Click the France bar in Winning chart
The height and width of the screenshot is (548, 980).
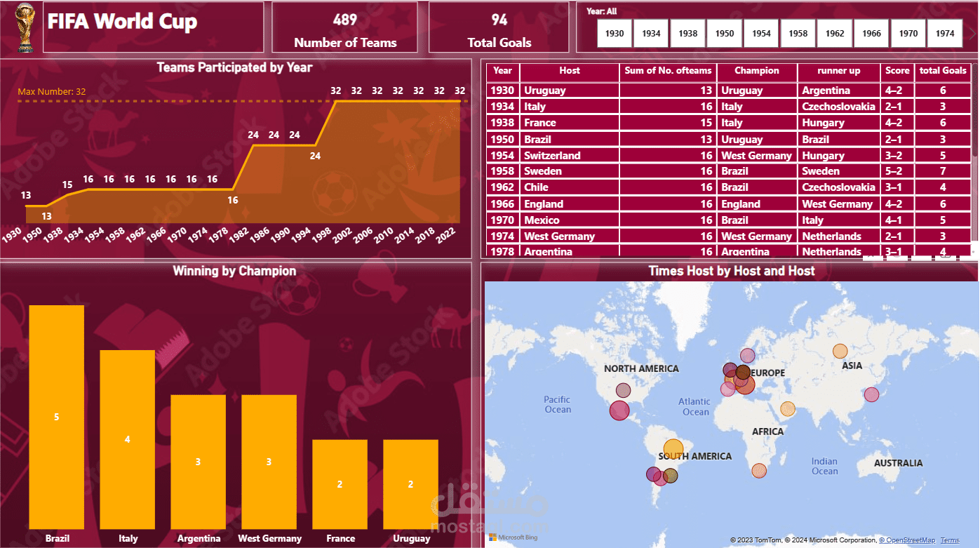340,484
